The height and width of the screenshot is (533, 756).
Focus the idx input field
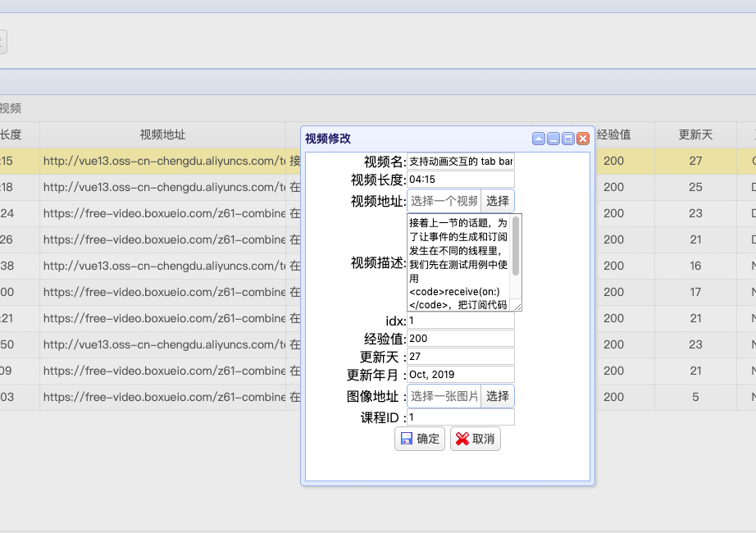(x=461, y=321)
